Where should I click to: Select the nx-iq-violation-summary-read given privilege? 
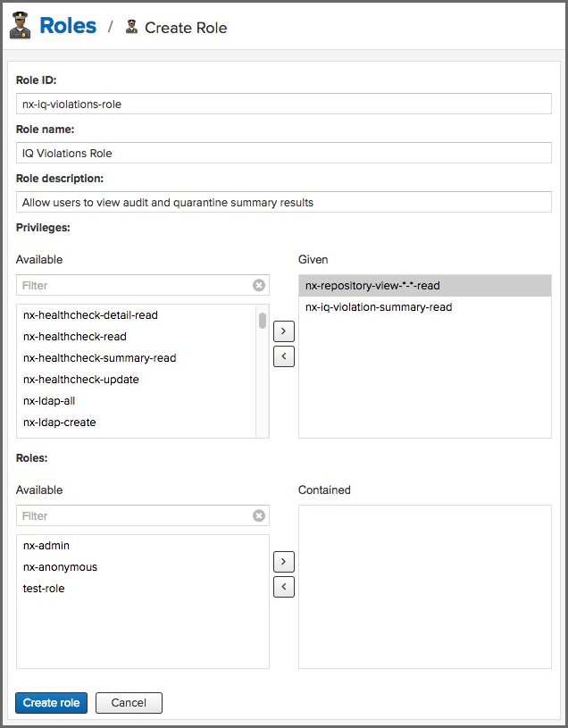point(376,306)
